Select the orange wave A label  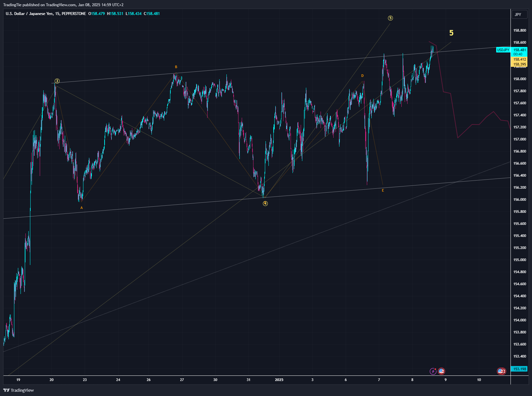click(x=81, y=208)
